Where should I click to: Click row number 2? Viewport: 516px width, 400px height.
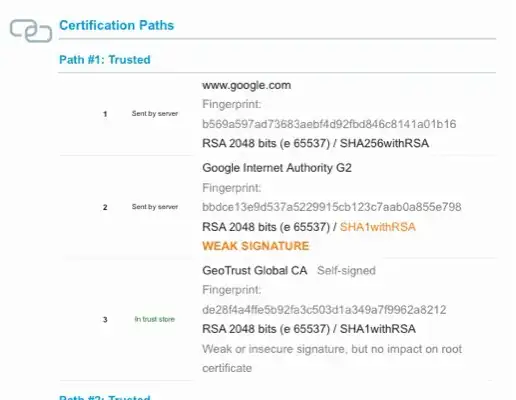(105, 207)
